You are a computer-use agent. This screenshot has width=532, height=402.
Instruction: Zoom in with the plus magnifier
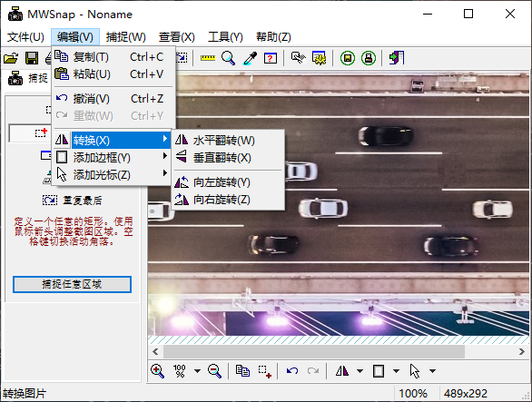(157, 371)
